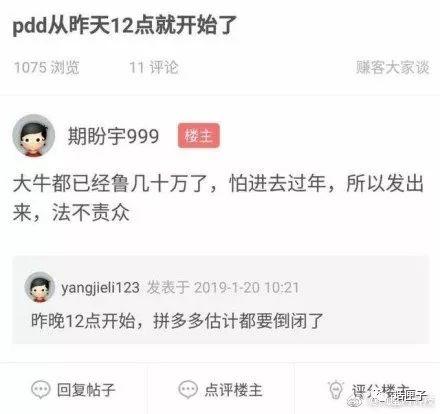Select the post text 大牛都已经鲁几十万了
This screenshot has width=440, height=414.
point(110,183)
